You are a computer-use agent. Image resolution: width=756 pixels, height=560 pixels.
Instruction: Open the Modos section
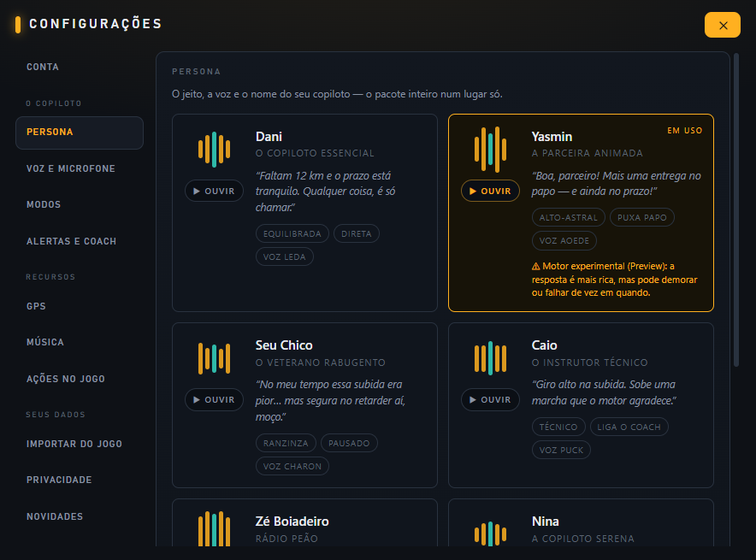pos(44,204)
